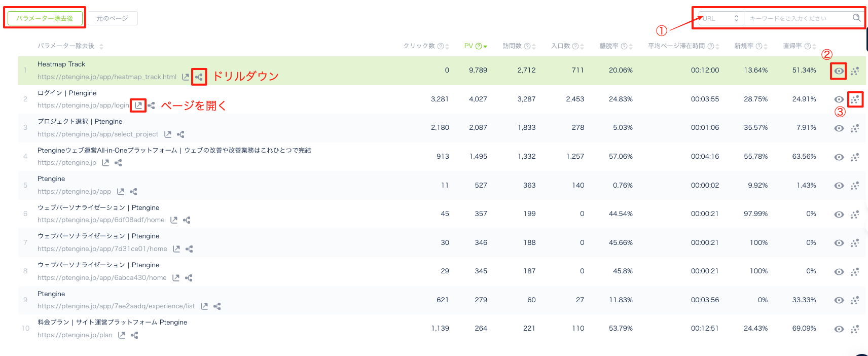Screen dimensions: 868x356
Task: Toggle eye icon for プロジェクト選択 row
Action: 839,128
